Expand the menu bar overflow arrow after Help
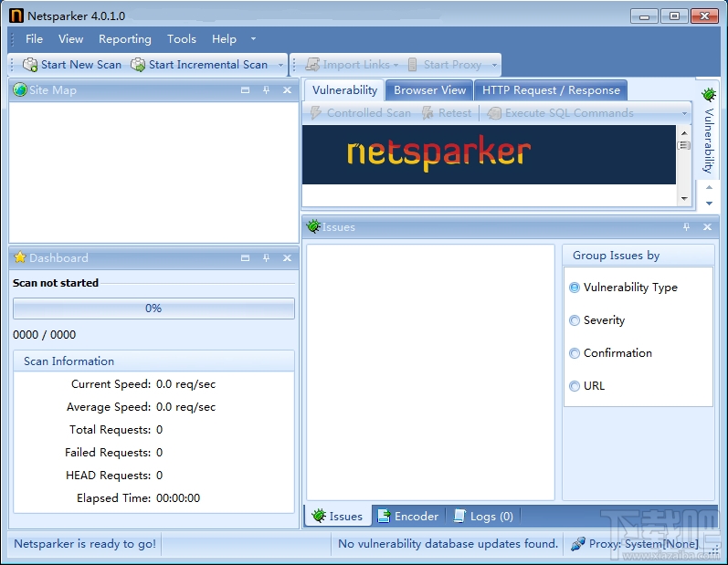The height and width of the screenshot is (565, 728). [x=253, y=39]
